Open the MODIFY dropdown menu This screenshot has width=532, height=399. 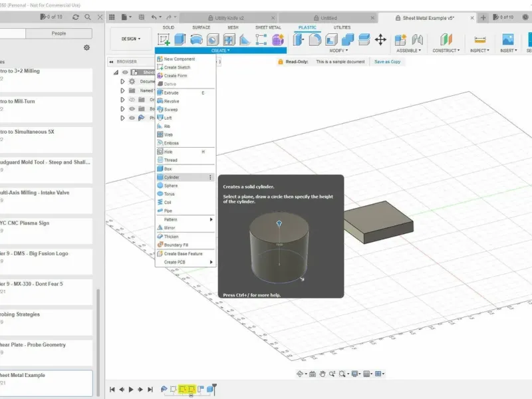pyautogui.click(x=339, y=51)
